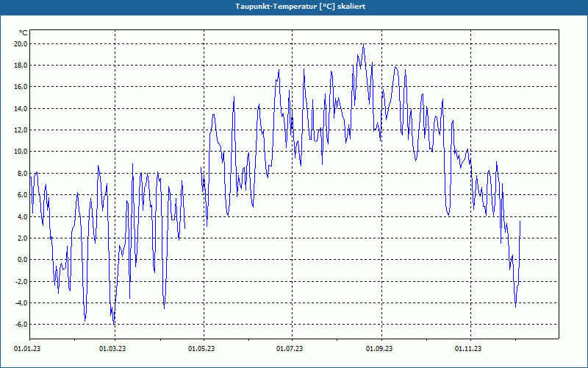Screen dimensions: 588x368
Task: Click the 01.07.23 date label
Action: (290, 349)
